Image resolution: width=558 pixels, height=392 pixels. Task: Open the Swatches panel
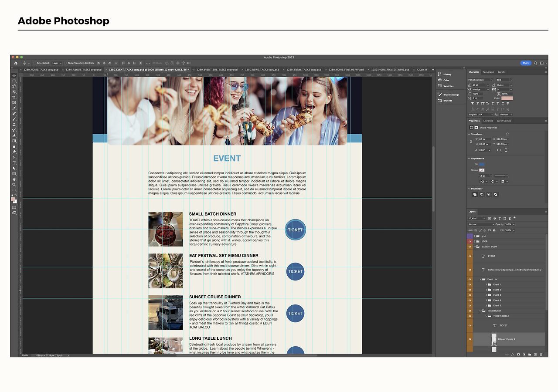click(x=446, y=86)
